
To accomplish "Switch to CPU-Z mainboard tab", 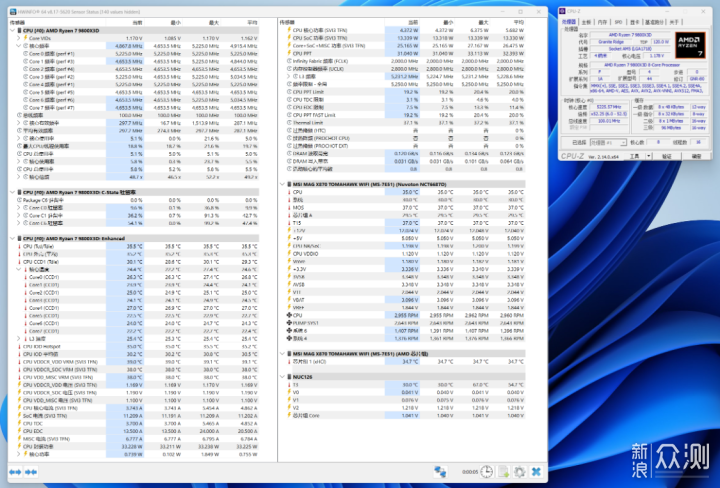I will pyautogui.click(x=586, y=22).
